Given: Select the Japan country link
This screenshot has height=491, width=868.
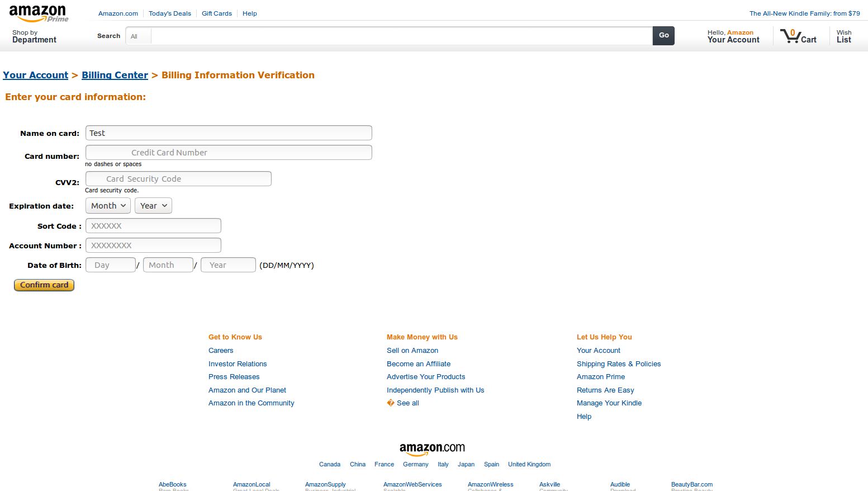Looking at the screenshot, I should coord(466,465).
